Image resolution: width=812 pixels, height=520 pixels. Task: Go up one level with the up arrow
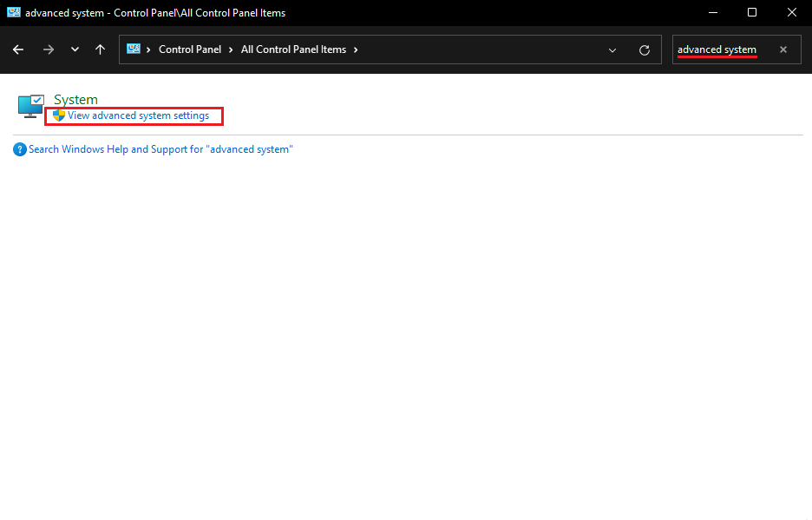point(101,49)
